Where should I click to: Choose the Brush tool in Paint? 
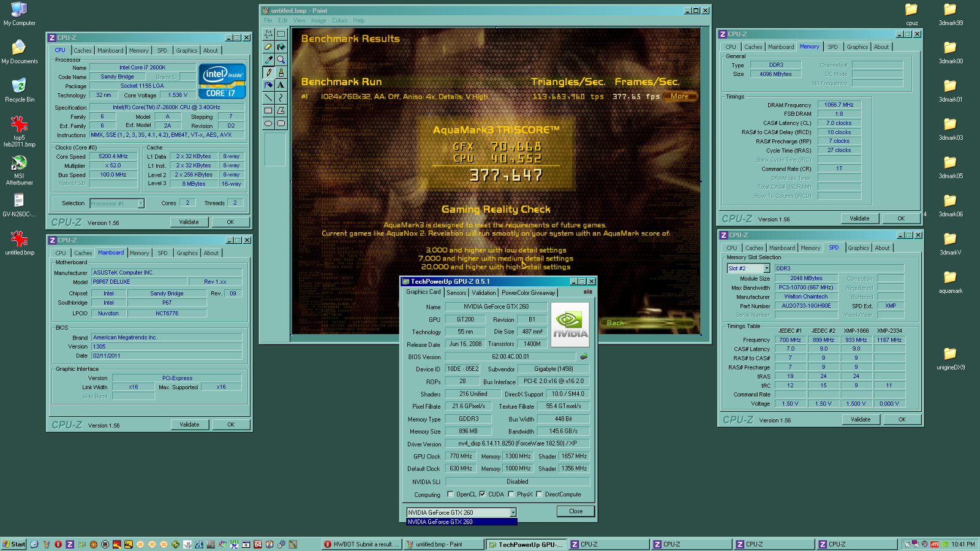pos(281,72)
